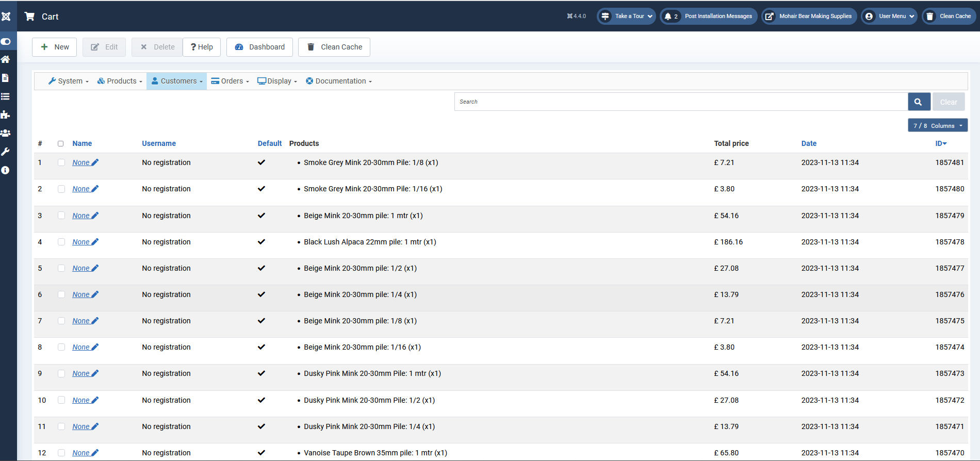Select checkbox for row 7
Image resolution: width=980 pixels, height=461 pixels.
point(61,321)
